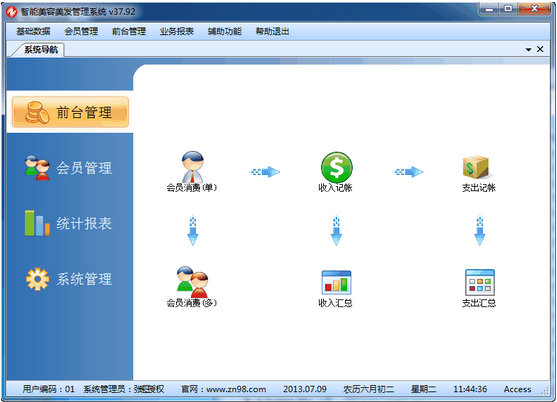The width and height of the screenshot is (557, 402).
Task: Open the 收入汇总 chart icon
Action: coord(336,282)
